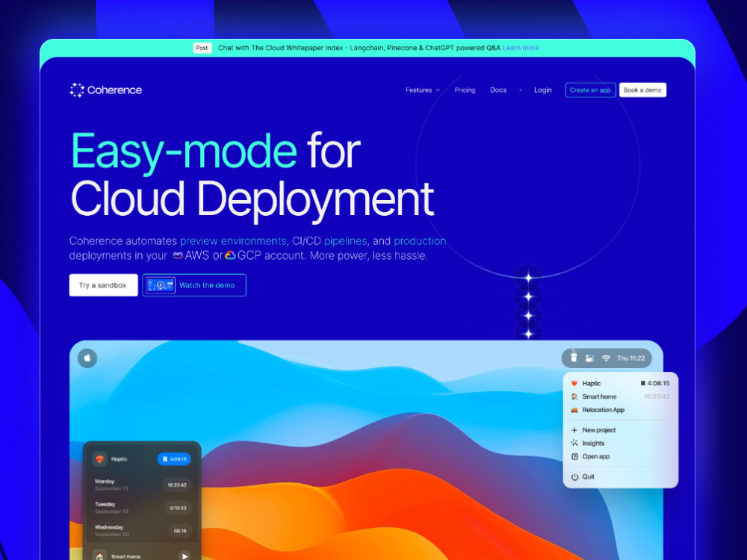747x560 pixels.
Task: Choose Open app from the menu
Action: click(x=620, y=457)
